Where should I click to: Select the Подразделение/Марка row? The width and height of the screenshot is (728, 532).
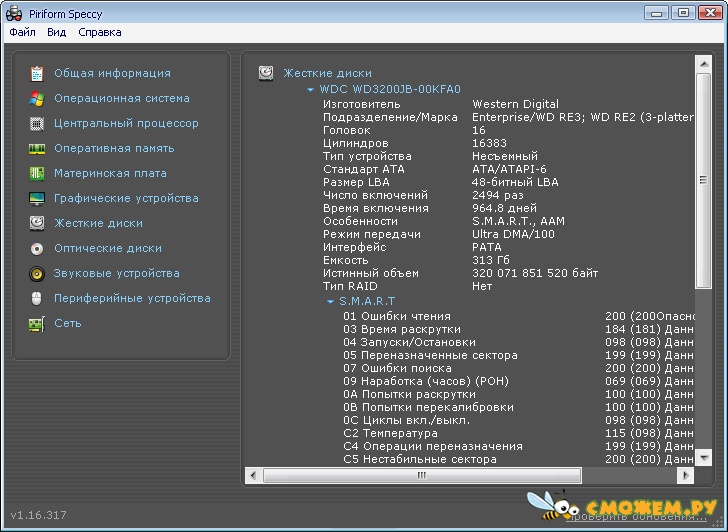click(508, 117)
